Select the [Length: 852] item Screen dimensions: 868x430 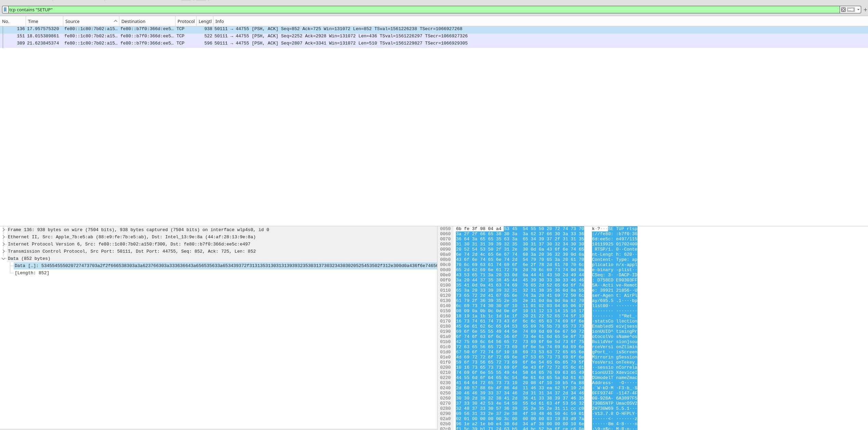click(32, 273)
